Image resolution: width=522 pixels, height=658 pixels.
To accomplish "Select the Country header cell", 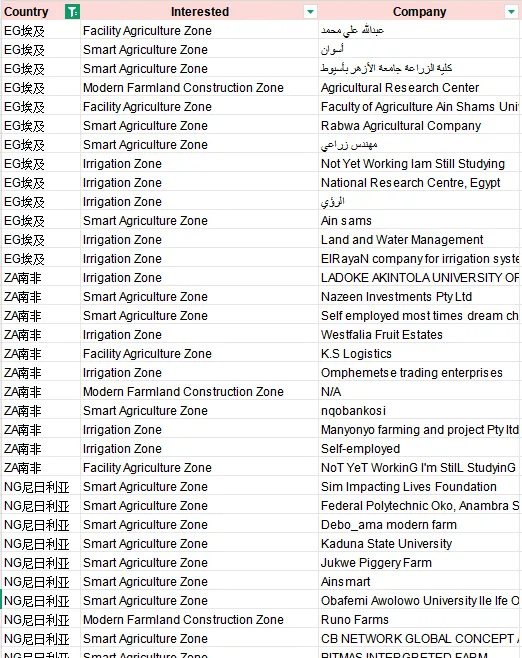I will pyautogui.click(x=41, y=11).
